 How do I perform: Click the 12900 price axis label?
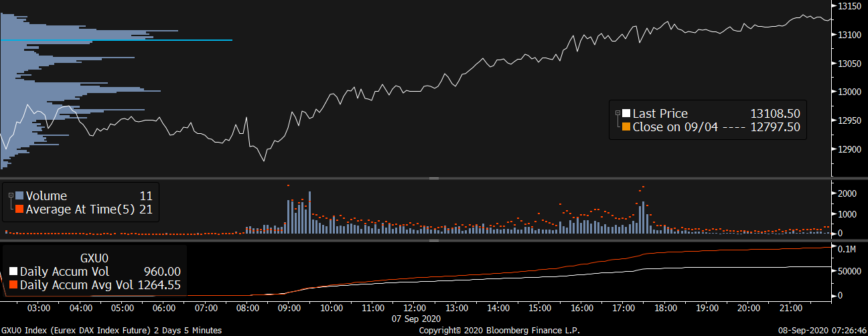[849, 150]
